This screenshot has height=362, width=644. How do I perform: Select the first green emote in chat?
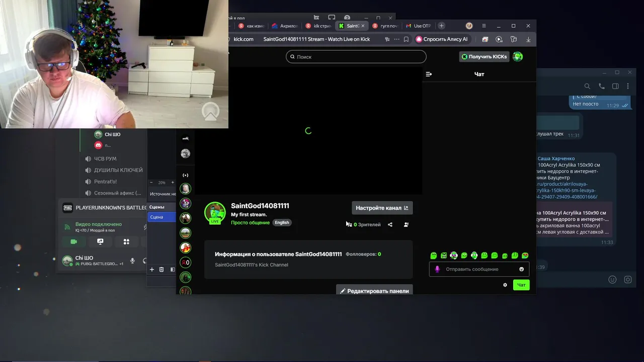coord(434,255)
